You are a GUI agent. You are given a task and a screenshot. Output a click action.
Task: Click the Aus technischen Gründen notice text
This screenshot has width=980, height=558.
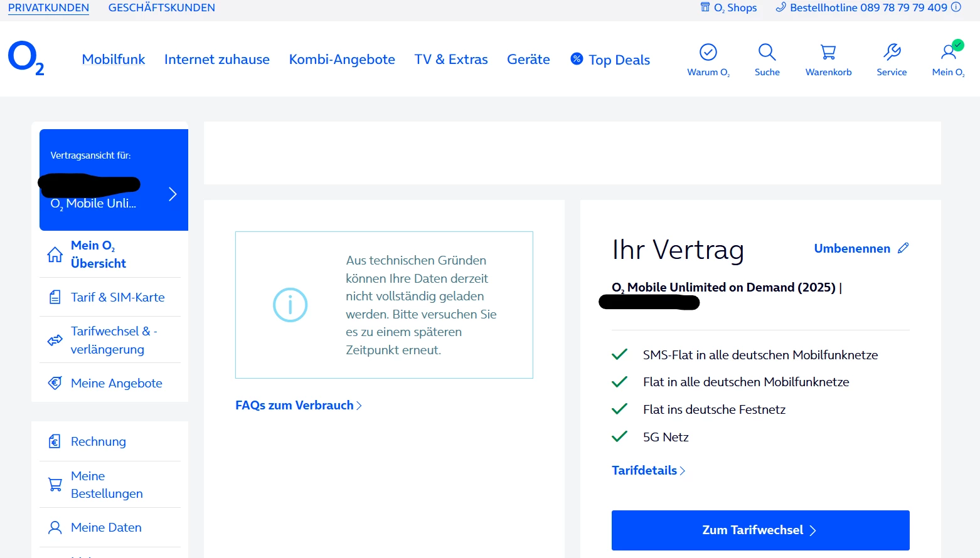click(421, 305)
